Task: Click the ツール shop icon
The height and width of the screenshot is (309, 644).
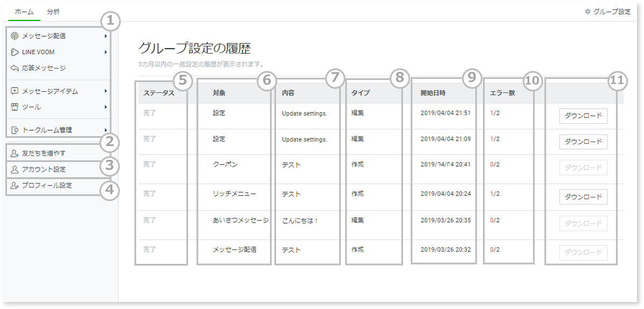Action: 15,107
